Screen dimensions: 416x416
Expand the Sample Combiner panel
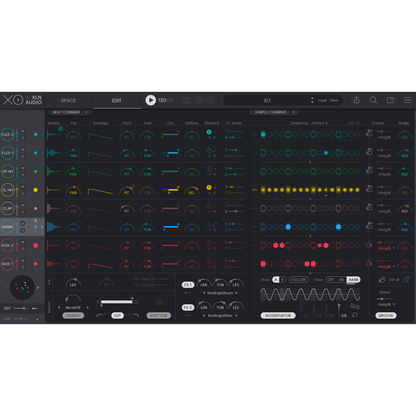[x=274, y=112]
